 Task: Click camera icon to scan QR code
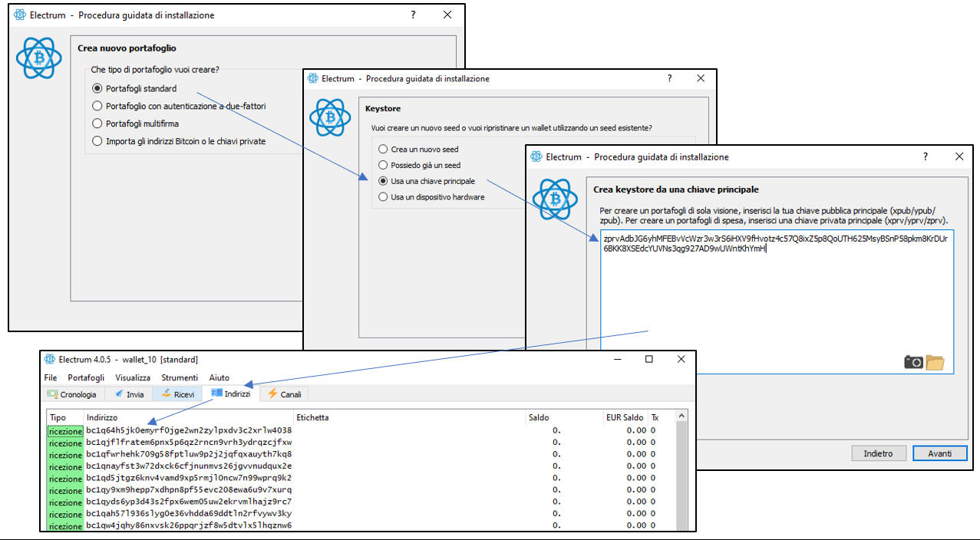913,362
